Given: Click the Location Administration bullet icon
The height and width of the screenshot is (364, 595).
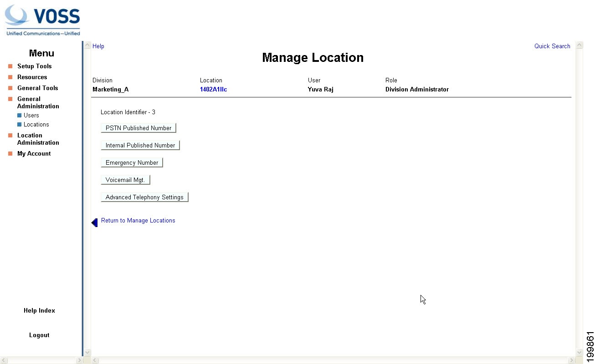Looking at the screenshot, I should pyautogui.click(x=10, y=136).
